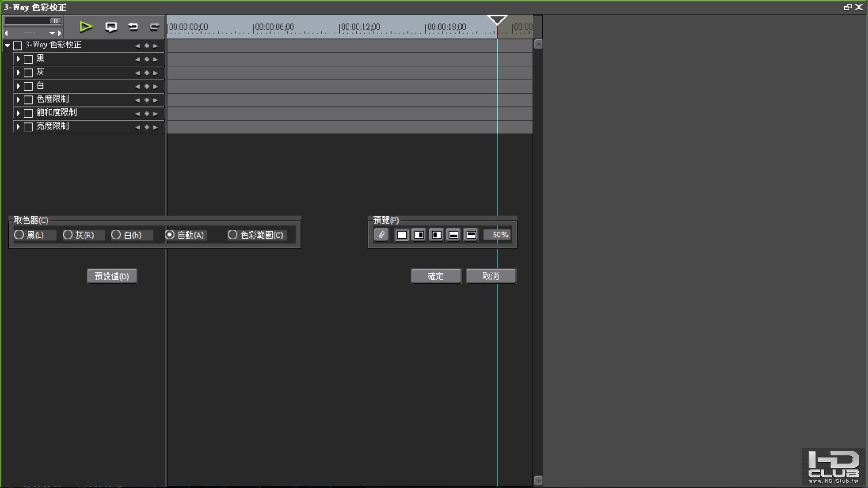Expand the 飽和度限制 row
Viewport: 868px width, 488px height.
coord(18,113)
